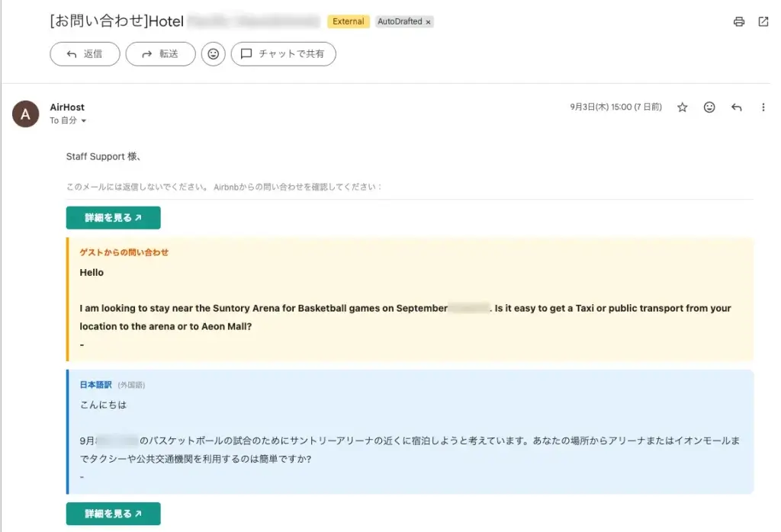Click message date 9月3日(木) 15:00

[x=615, y=107]
